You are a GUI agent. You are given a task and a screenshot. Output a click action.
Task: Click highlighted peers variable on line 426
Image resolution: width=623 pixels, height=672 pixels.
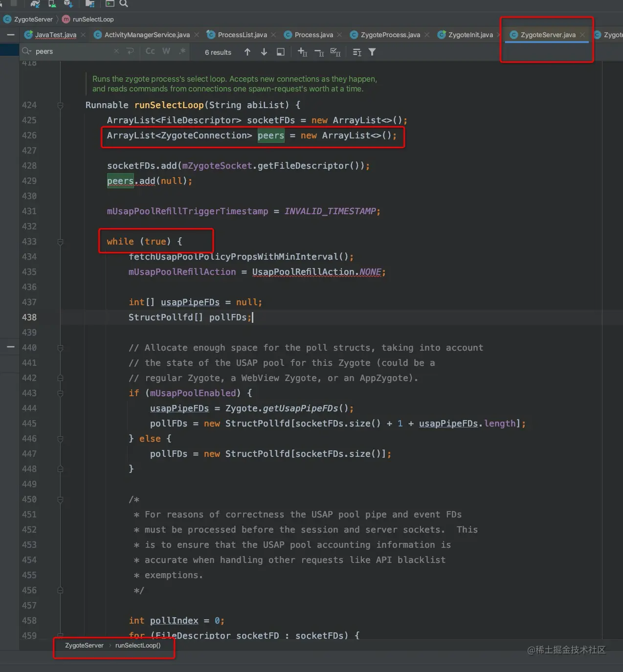271,135
